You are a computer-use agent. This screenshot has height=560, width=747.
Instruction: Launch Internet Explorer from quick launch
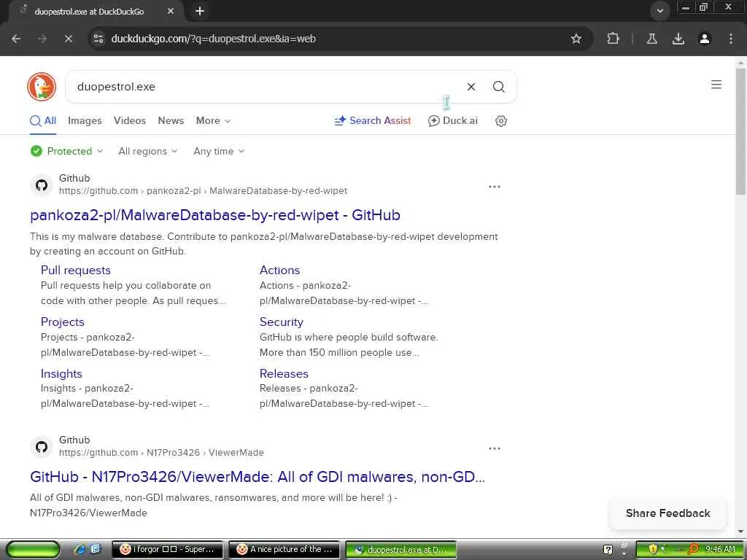[x=80, y=549]
